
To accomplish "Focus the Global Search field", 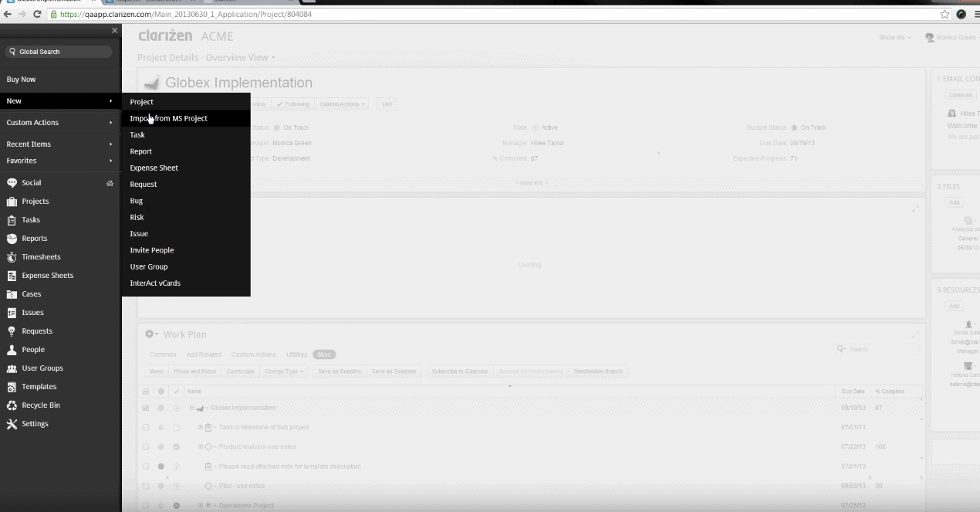I will (x=59, y=52).
